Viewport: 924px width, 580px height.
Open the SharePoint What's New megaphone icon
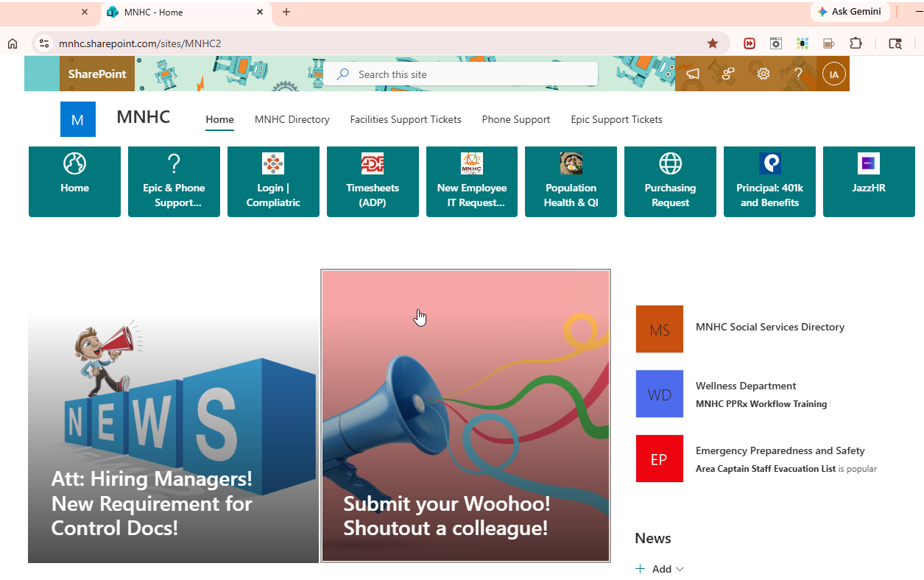[692, 74]
